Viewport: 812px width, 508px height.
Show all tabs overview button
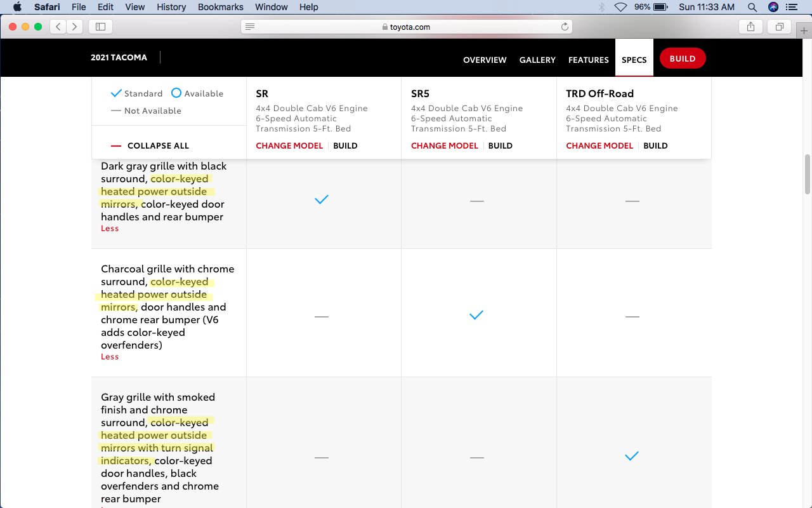point(778,27)
